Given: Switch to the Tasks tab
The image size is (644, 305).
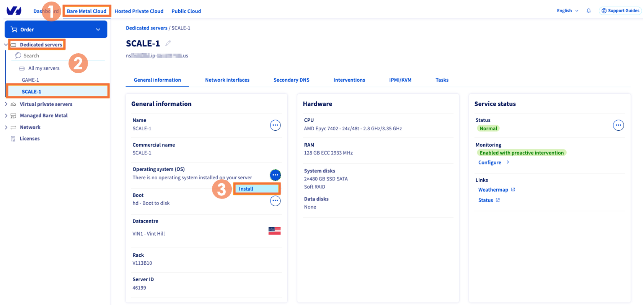Looking at the screenshot, I should point(442,80).
